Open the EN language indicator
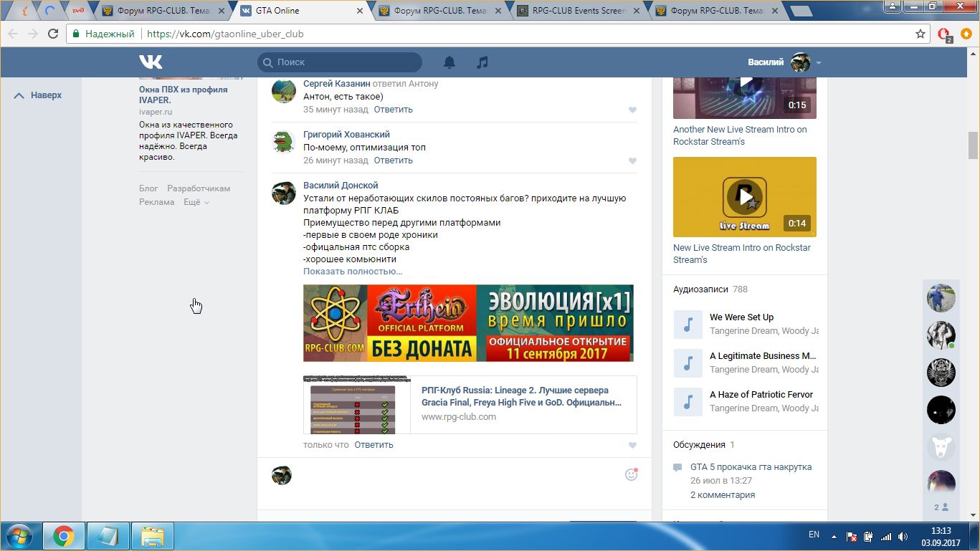 coord(814,535)
